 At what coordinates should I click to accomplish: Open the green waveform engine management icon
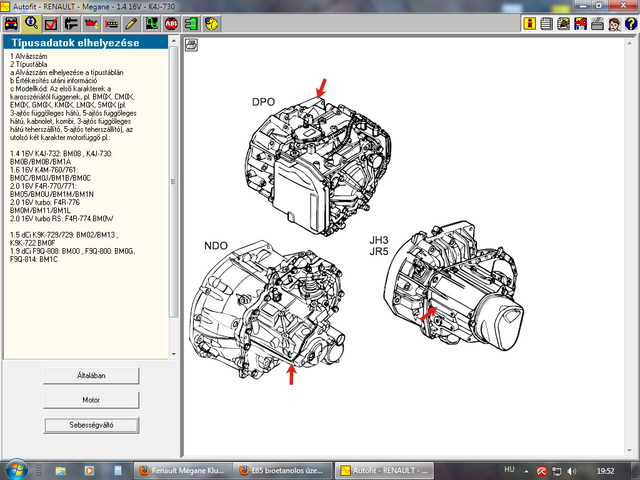pyautogui.click(x=151, y=24)
